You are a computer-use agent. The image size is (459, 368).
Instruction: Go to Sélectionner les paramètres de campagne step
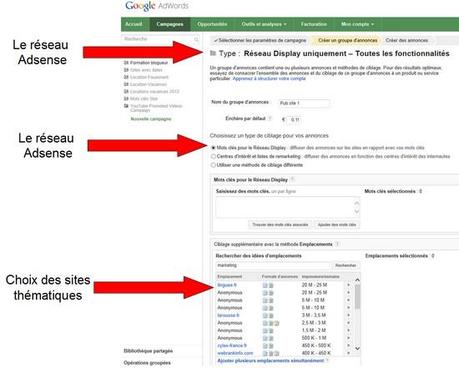(260, 40)
